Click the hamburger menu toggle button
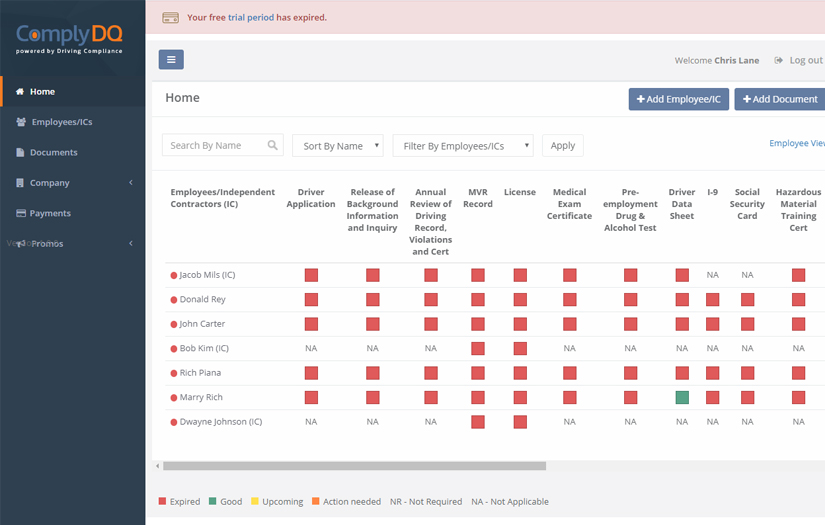The height and width of the screenshot is (525, 825). pos(171,60)
